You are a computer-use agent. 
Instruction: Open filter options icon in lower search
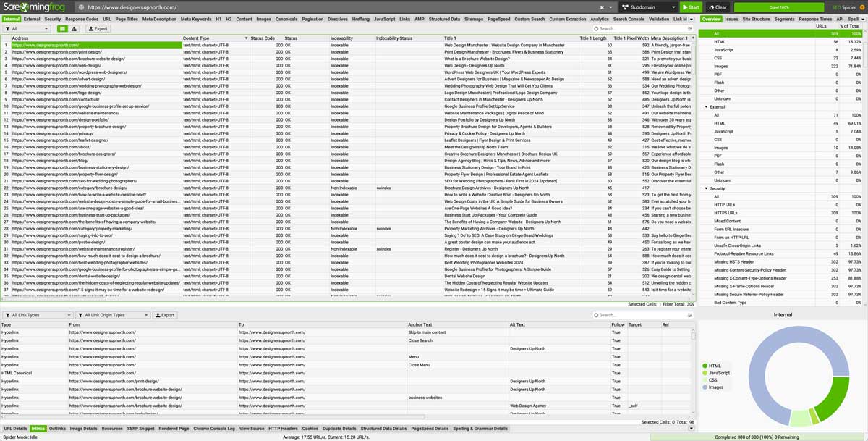click(x=689, y=315)
